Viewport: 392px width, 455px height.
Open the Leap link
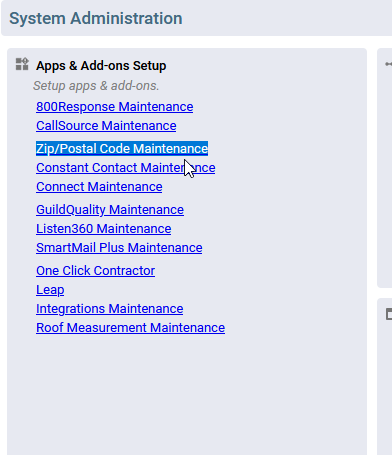50,290
